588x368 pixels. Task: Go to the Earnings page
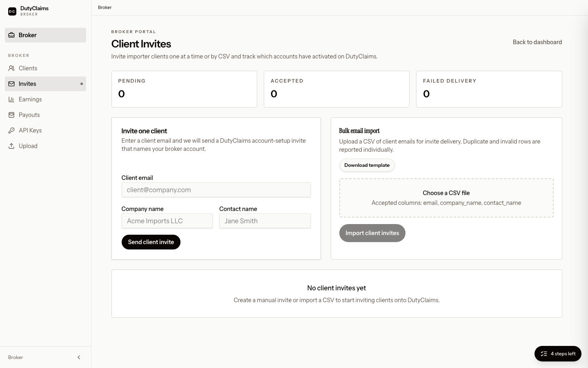[45, 99]
